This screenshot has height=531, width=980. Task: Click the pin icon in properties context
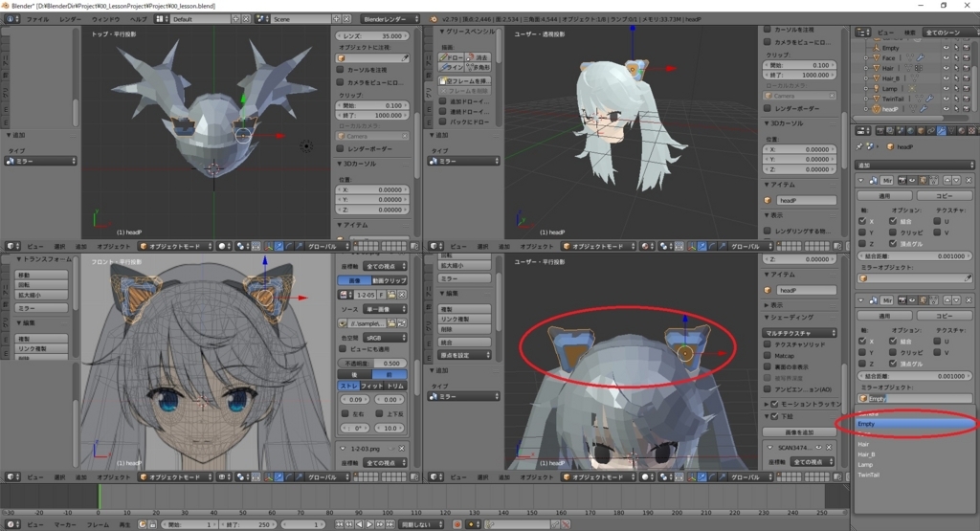(859, 147)
